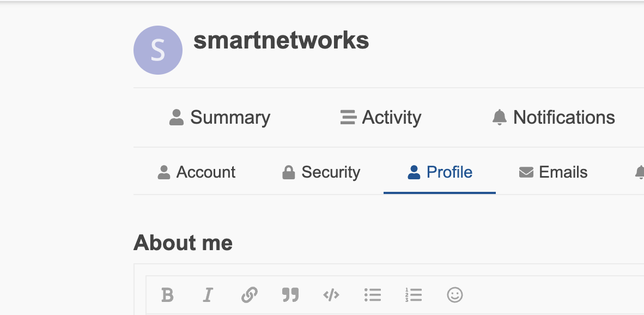Image resolution: width=644 pixels, height=315 pixels.
Task: Click the person icon beside Summary
Action: point(177,118)
